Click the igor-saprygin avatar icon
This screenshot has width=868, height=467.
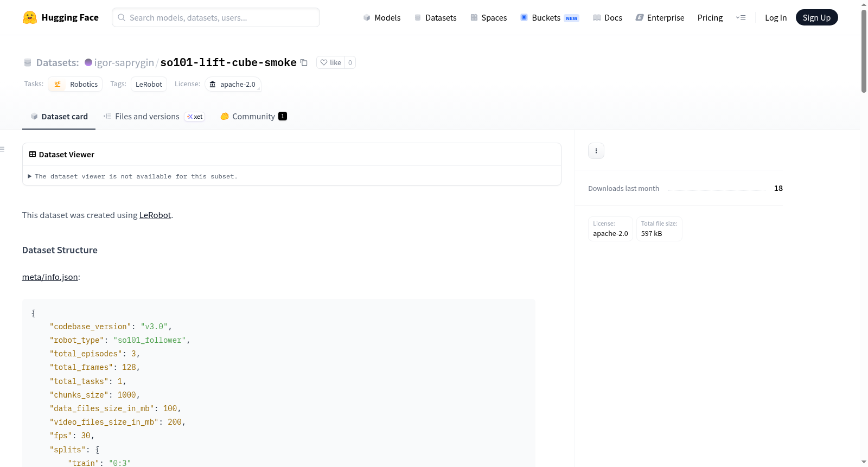(x=88, y=62)
